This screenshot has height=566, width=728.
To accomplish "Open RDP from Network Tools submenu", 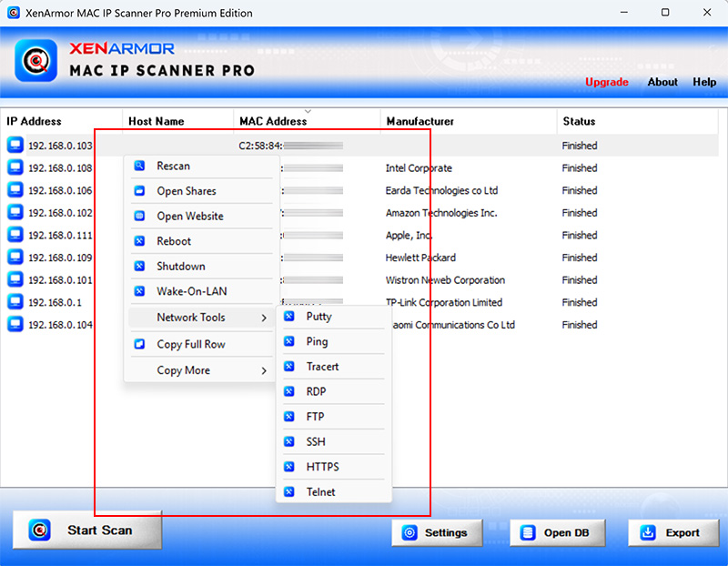I will 334,391.
